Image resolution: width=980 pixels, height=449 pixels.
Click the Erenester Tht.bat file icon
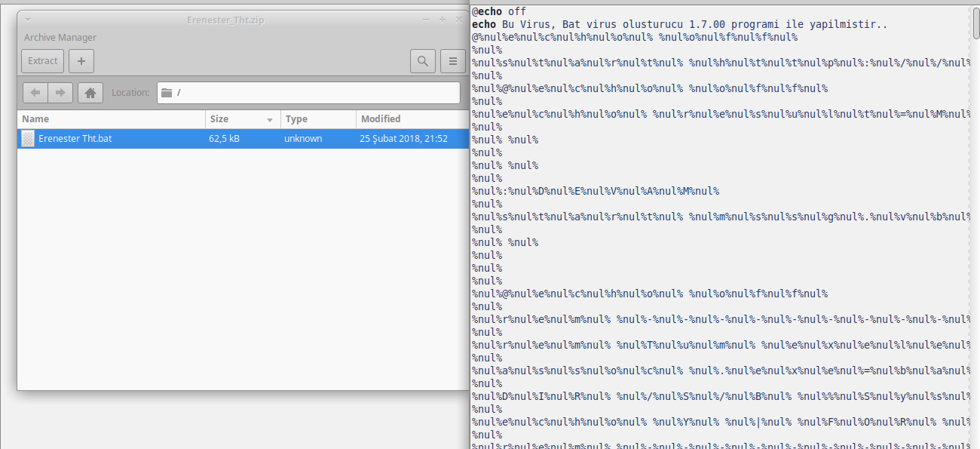(x=28, y=139)
